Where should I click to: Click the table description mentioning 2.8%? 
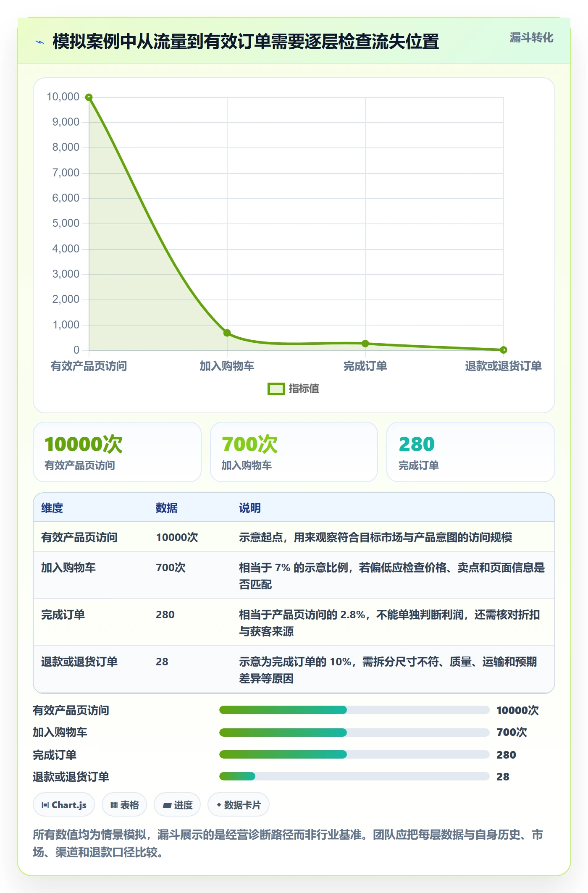(389, 623)
